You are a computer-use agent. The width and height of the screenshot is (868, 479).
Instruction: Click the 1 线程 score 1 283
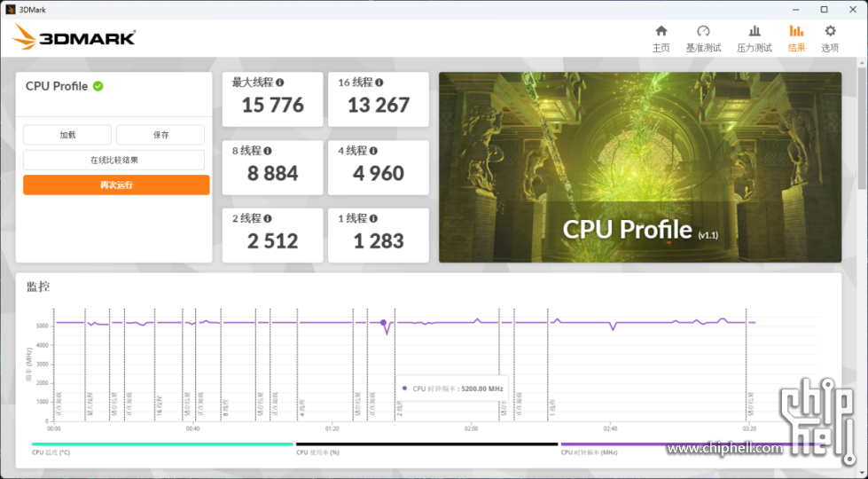click(379, 241)
